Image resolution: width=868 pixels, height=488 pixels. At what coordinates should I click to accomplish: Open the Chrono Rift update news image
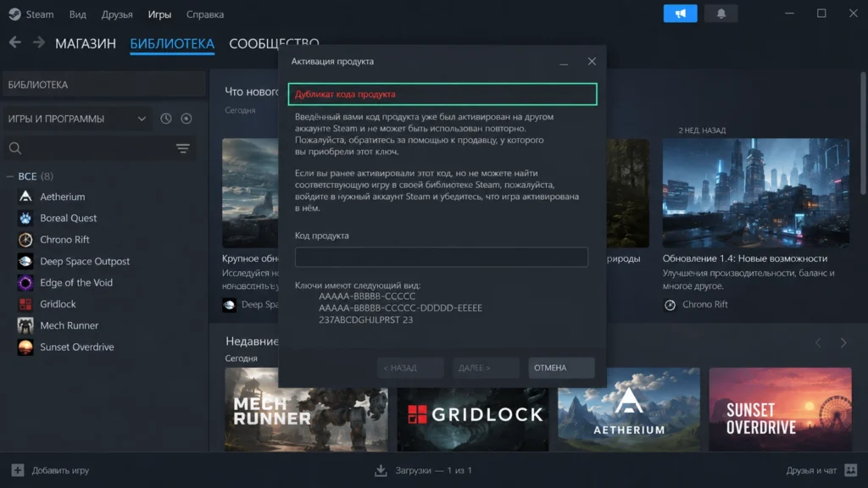(755, 193)
